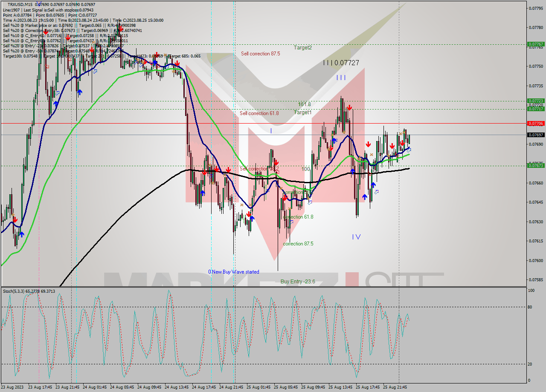Viewport: 546px width, 392px height.
Task: Select the green 'correction 61.8' label
Action: [x=298, y=217]
